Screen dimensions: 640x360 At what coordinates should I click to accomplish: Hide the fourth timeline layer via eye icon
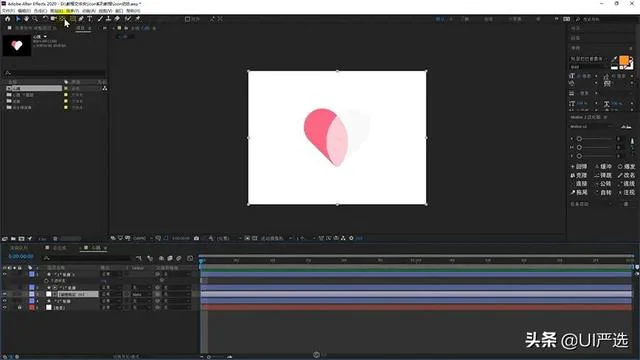pos(4,301)
